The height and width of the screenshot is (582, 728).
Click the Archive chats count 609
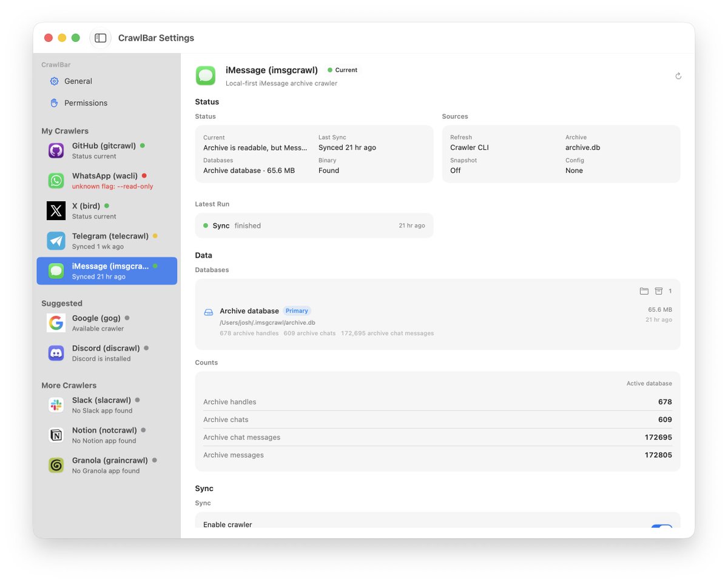(665, 420)
